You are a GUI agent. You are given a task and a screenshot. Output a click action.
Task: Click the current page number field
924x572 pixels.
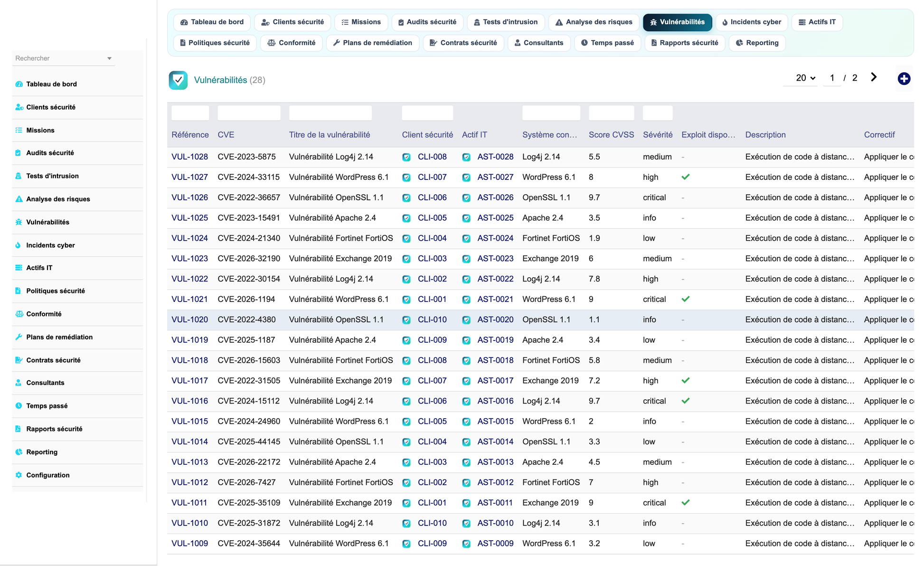point(832,78)
